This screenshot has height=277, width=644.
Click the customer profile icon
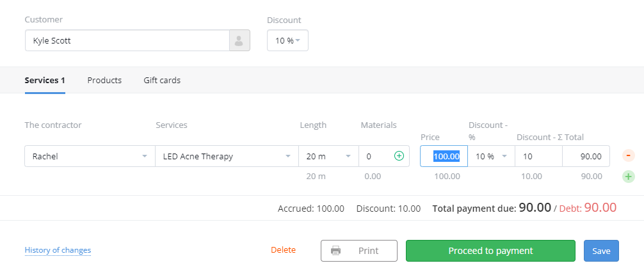pos(239,41)
